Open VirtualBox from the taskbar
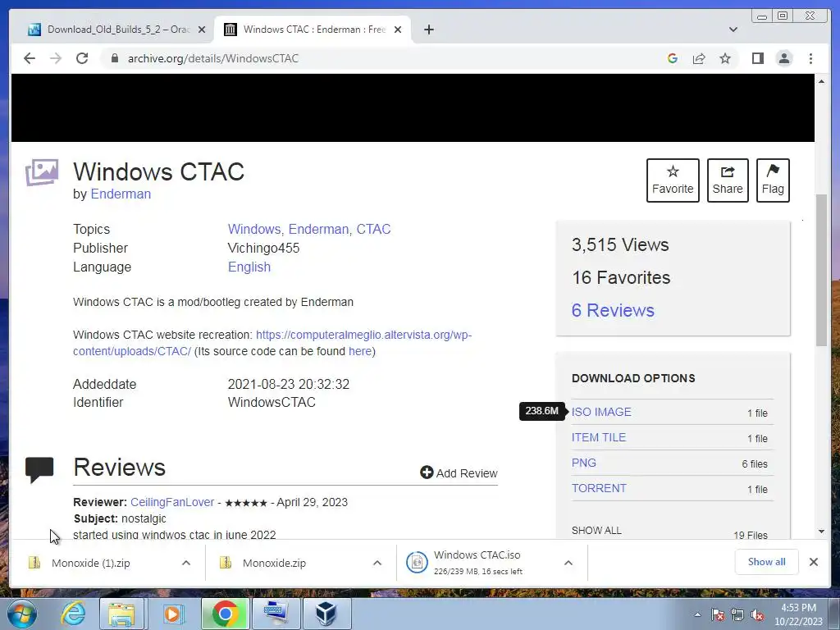840x630 pixels. pyautogui.click(x=326, y=614)
